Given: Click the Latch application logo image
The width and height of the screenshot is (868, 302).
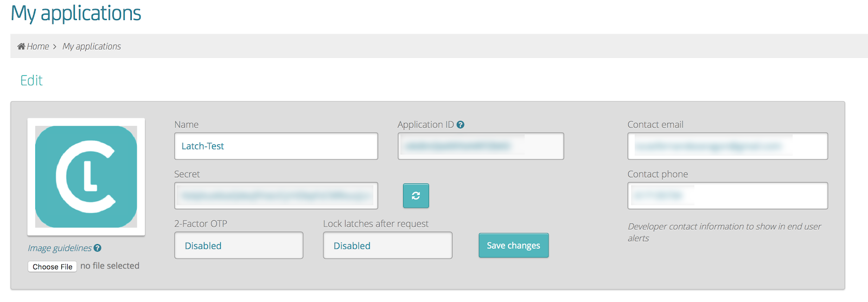Looking at the screenshot, I should click(86, 177).
